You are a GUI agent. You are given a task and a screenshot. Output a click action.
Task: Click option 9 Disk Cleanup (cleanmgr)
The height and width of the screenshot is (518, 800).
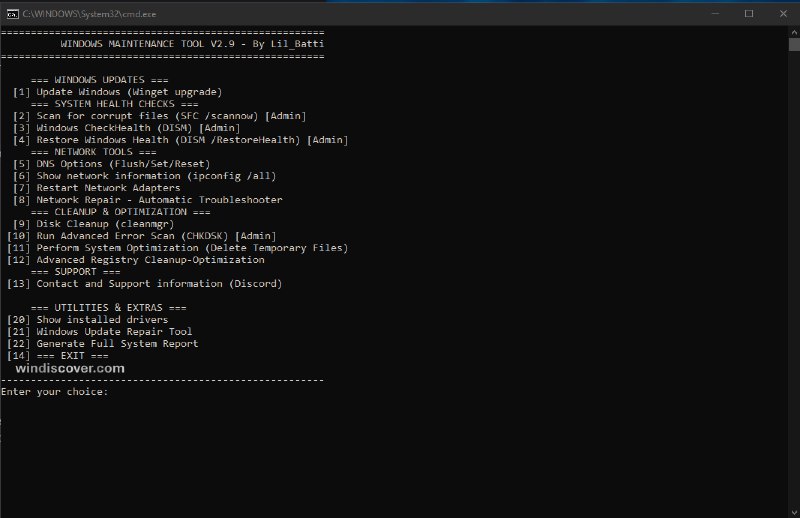coord(93,224)
